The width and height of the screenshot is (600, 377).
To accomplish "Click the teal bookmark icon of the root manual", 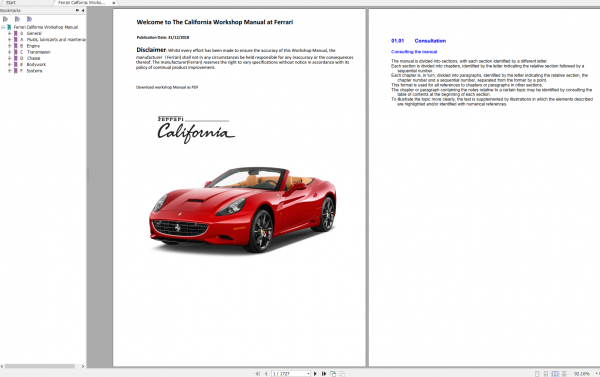I will tap(9, 27).
